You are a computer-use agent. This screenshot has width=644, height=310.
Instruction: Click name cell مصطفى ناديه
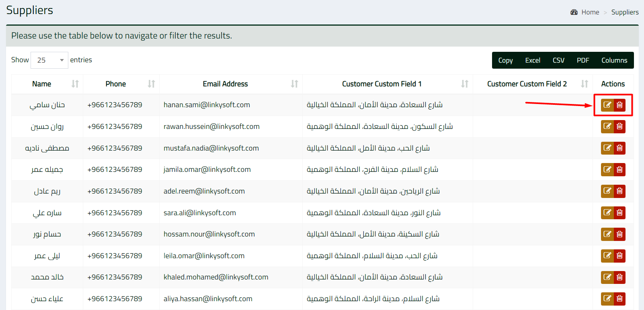pyautogui.click(x=47, y=148)
